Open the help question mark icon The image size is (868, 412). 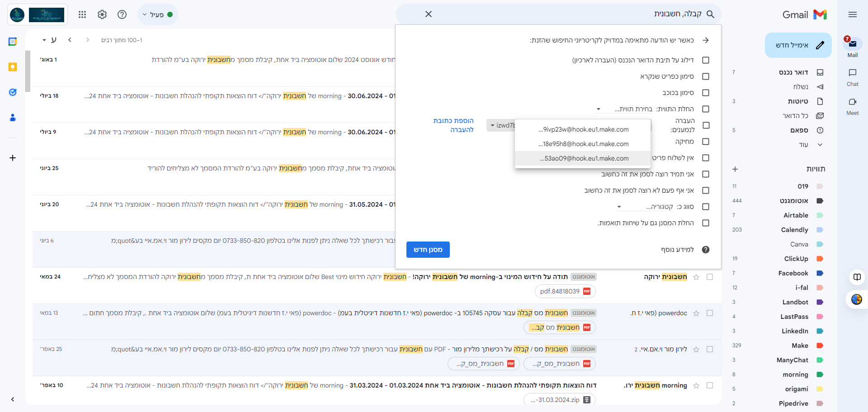122,14
